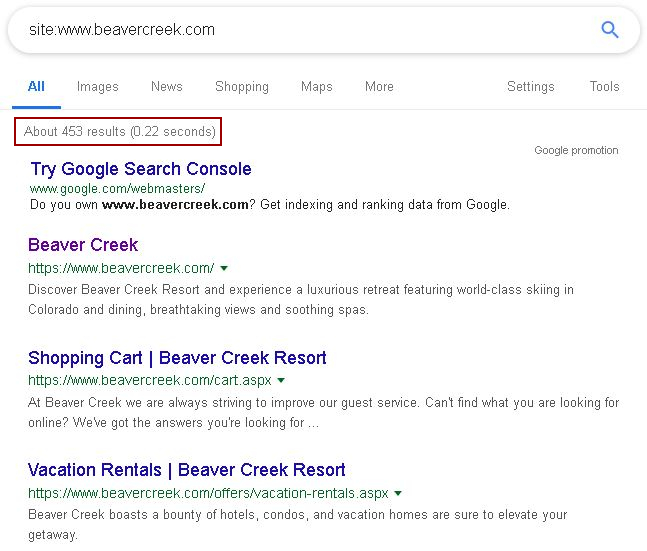Open the Settings menu
This screenshot has height=551, width=647.
click(x=531, y=86)
